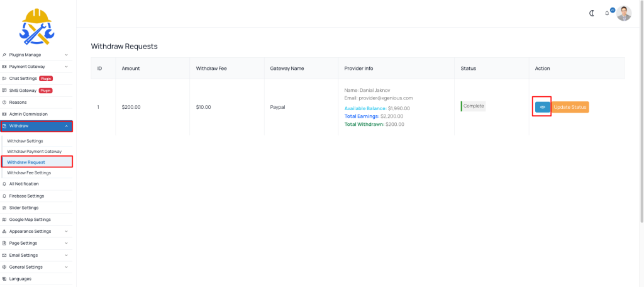Click notification count badge
The height and width of the screenshot is (287, 644).
click(x=613, y=10)
